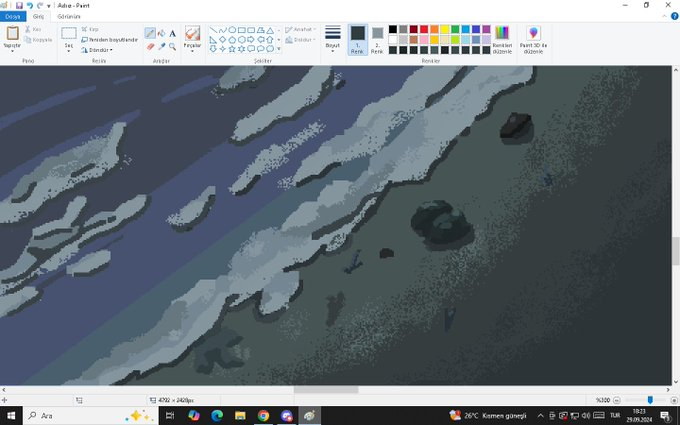Switch to the Görünüm tab
The image size is (680, 425).
pos(68,17)
